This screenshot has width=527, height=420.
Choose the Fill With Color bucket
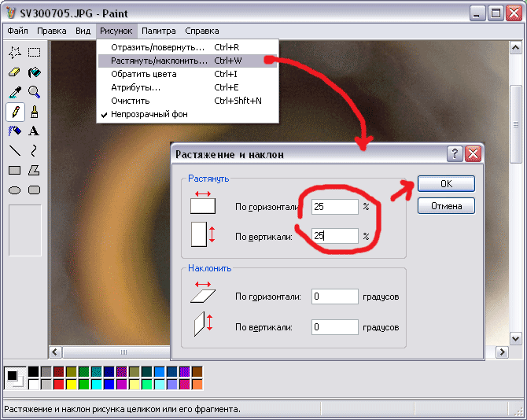[x=35, y=72]
